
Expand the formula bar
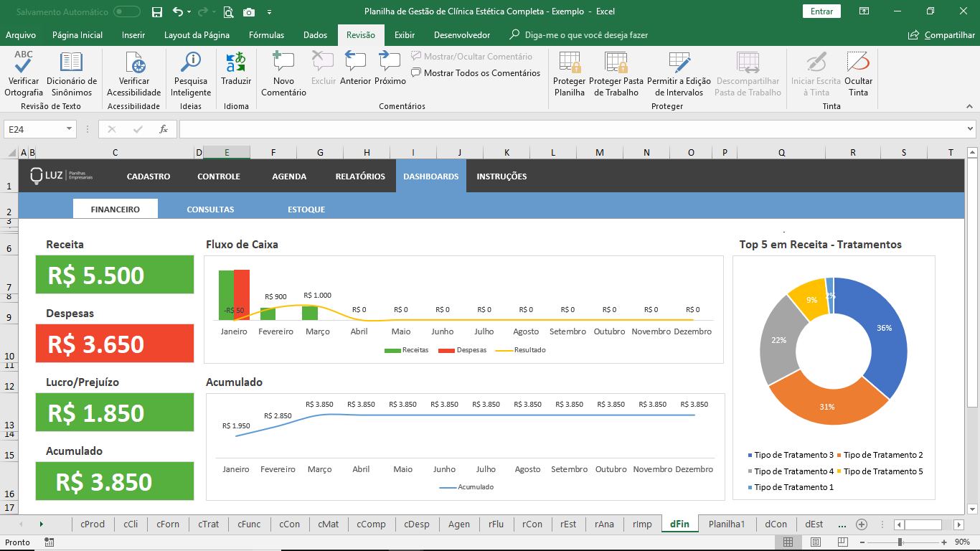[970, 129]
